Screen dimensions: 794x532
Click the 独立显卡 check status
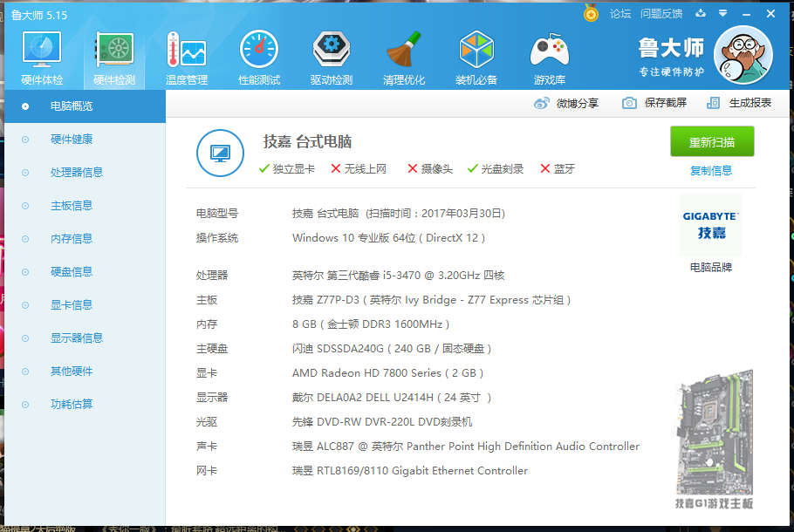click(286, 169)
